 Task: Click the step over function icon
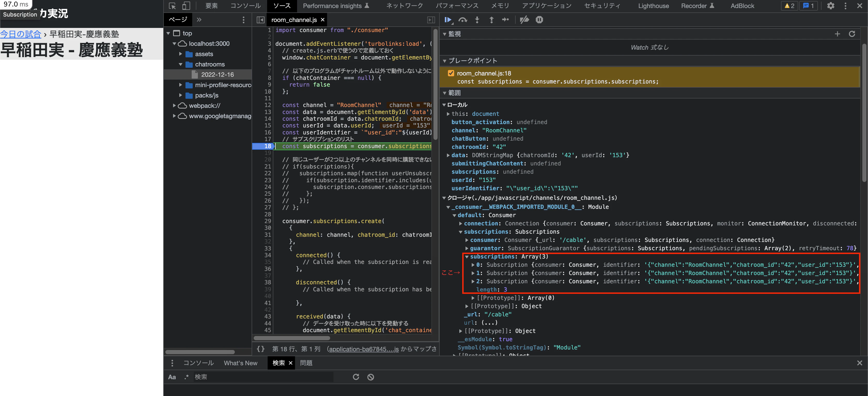[463, 20]
